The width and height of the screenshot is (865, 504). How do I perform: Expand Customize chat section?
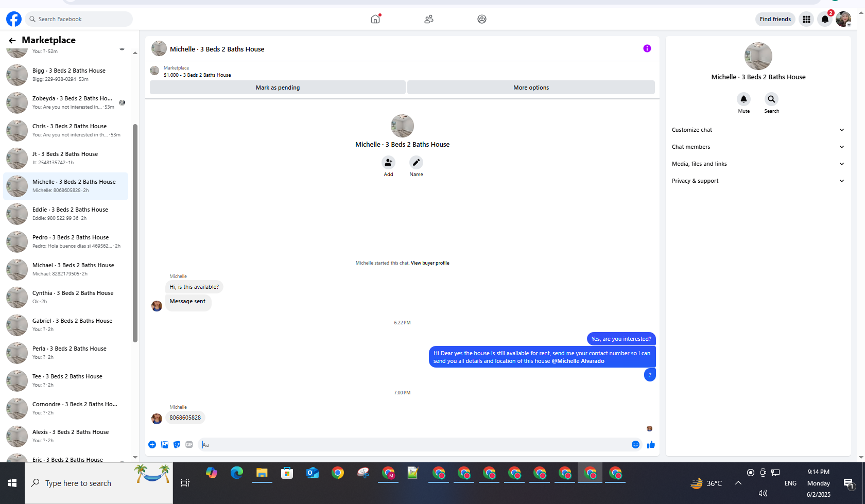(758, 130)
